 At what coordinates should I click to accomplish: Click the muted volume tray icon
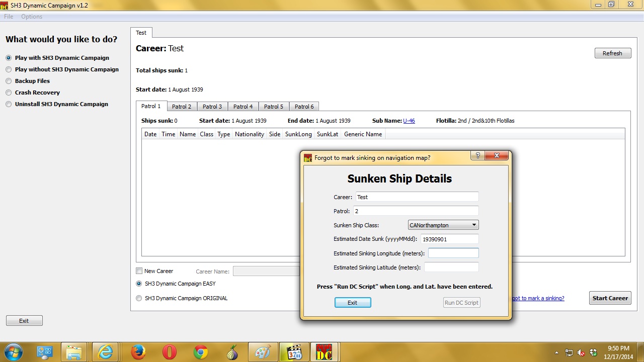click(x=581, y=352)
